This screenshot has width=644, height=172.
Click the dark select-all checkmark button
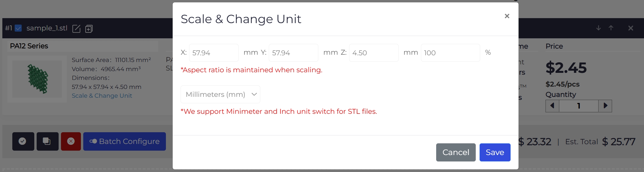23,141
